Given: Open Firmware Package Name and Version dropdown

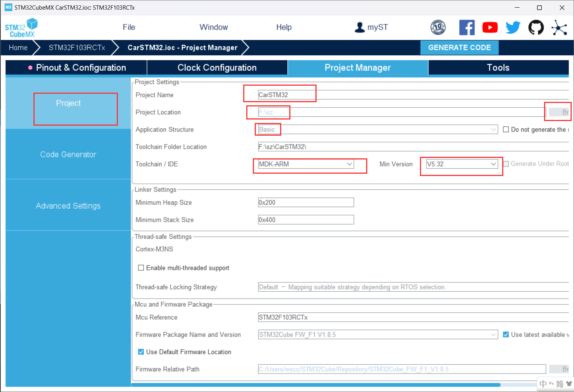Looking at the screenshot, I should tap(378, 335).
